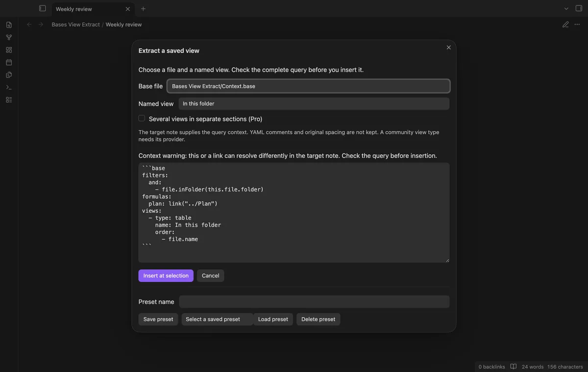Open command palette ribbon icon
Screen dimensions: 588x372
point(9,87)
